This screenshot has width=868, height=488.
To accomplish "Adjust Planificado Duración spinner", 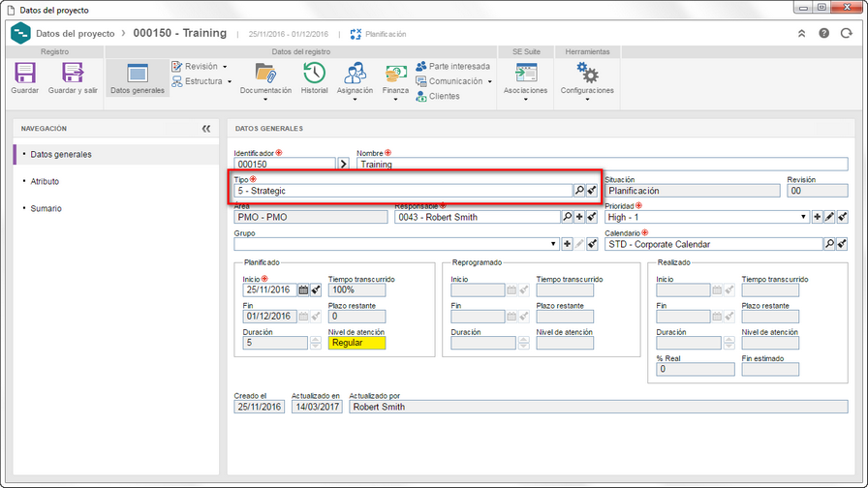I will [315, 343].
